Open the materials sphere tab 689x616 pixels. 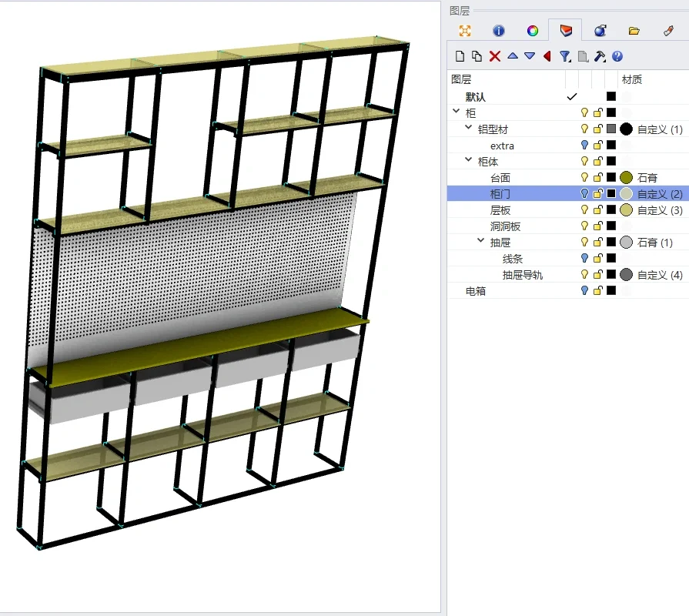600,31
